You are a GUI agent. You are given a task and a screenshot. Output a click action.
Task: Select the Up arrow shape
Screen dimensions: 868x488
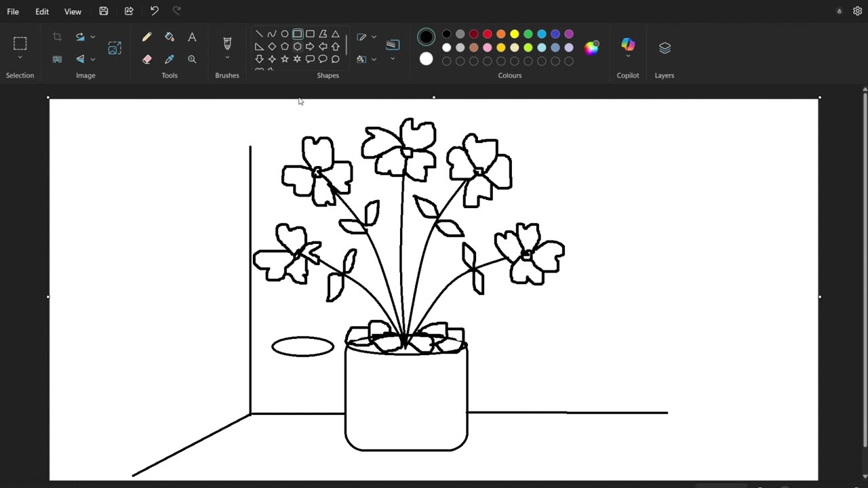[336, 47]
